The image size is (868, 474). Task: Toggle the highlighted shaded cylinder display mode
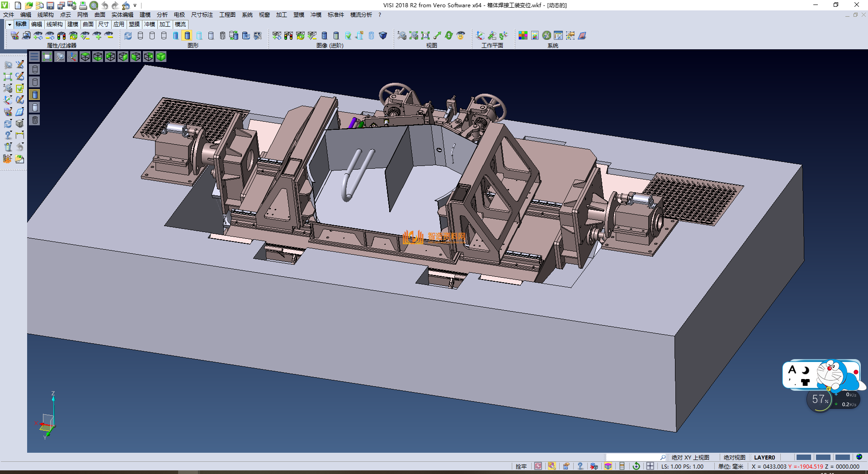tap(187, 36)
